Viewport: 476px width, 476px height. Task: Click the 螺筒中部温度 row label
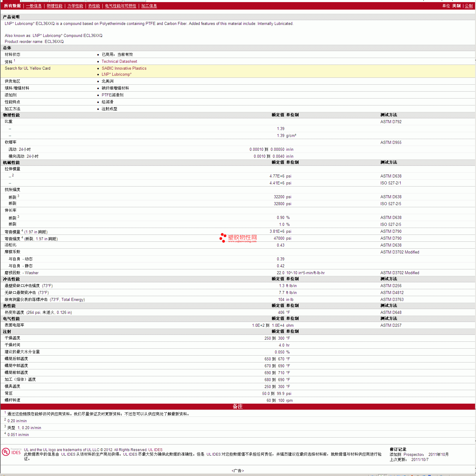coord(17,366)
